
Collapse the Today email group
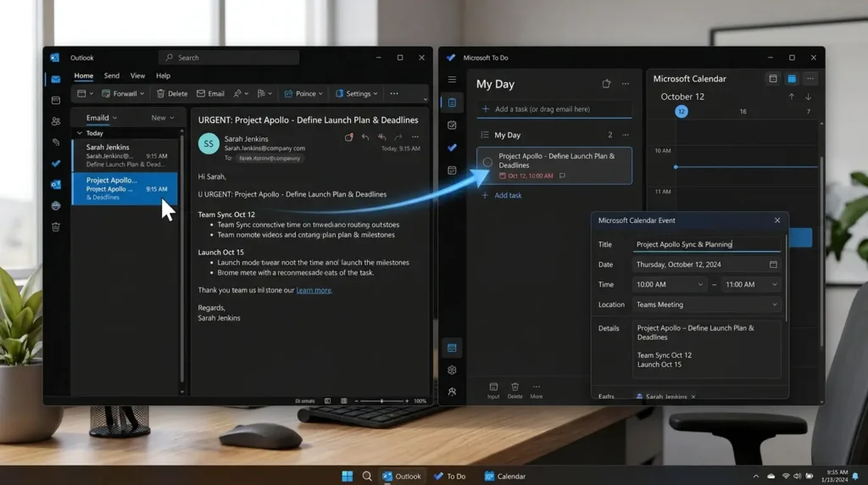tap(80, 133)
